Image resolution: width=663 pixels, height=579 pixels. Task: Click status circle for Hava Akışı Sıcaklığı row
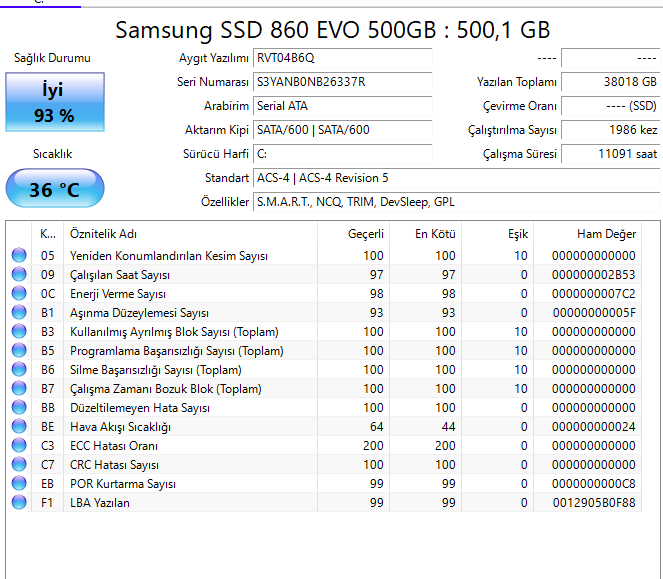pyautogui.click(x=19, y=427)
